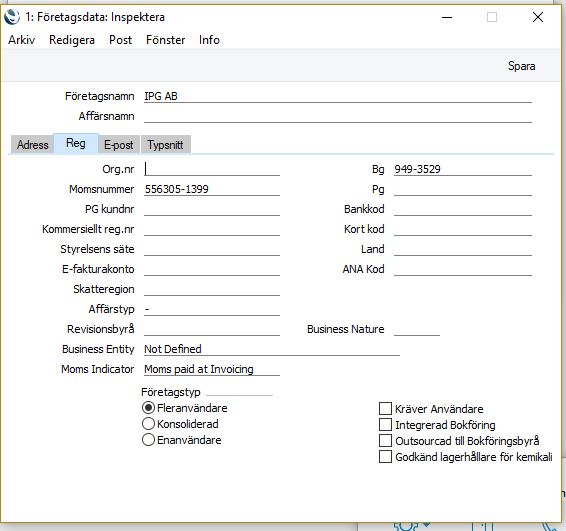Focus the Org.nr input field
The width and height of the screenshot is (566, 531).
[212, 169]
